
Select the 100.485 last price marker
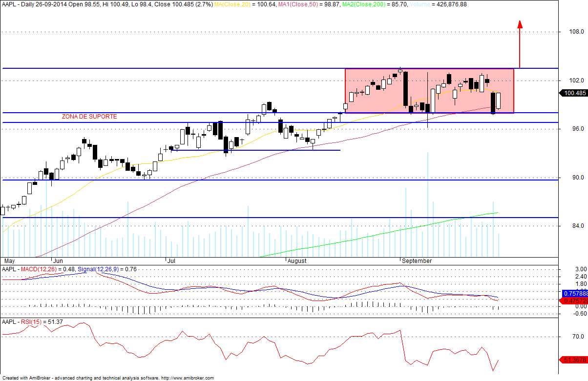pos(573,93)
